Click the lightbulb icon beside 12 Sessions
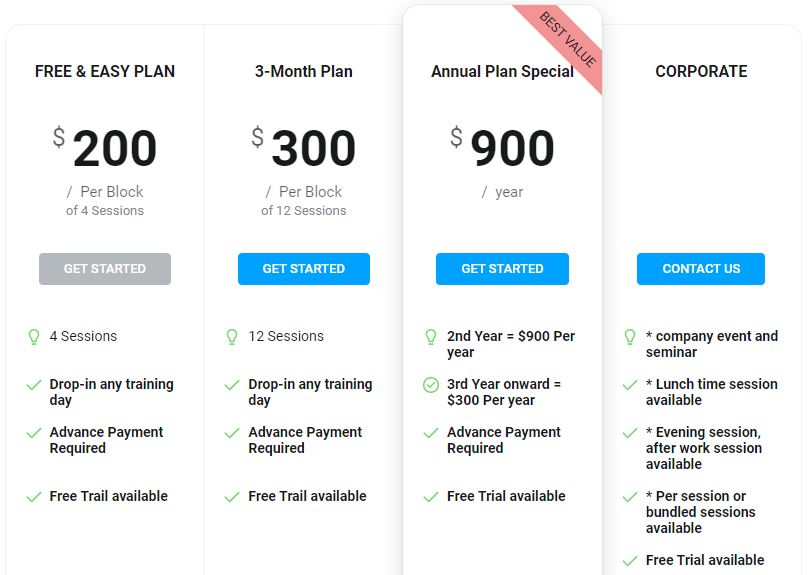Image resolution: width=810 pixels, height=575 pixels. [232, 337]
